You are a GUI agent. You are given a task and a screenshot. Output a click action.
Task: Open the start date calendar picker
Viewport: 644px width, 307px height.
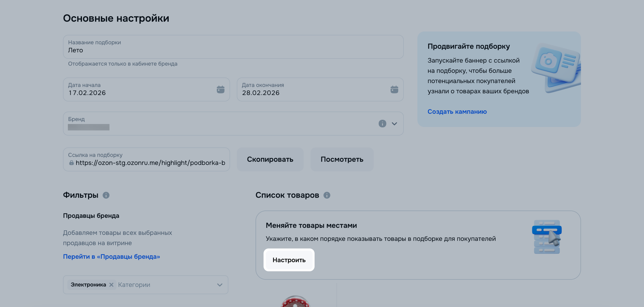click(x=220, y=89)
